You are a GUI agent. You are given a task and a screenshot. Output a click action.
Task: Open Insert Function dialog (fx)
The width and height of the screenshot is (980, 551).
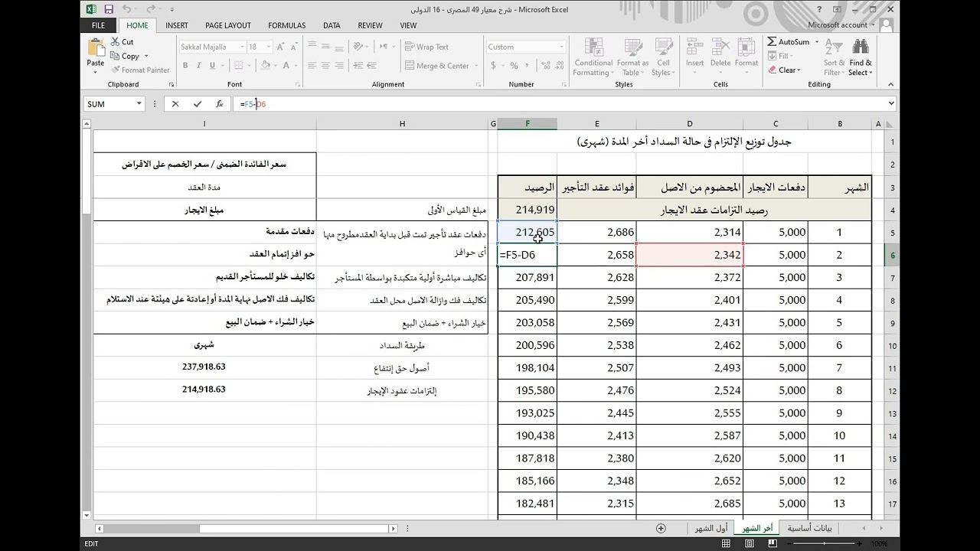[219, 104]
